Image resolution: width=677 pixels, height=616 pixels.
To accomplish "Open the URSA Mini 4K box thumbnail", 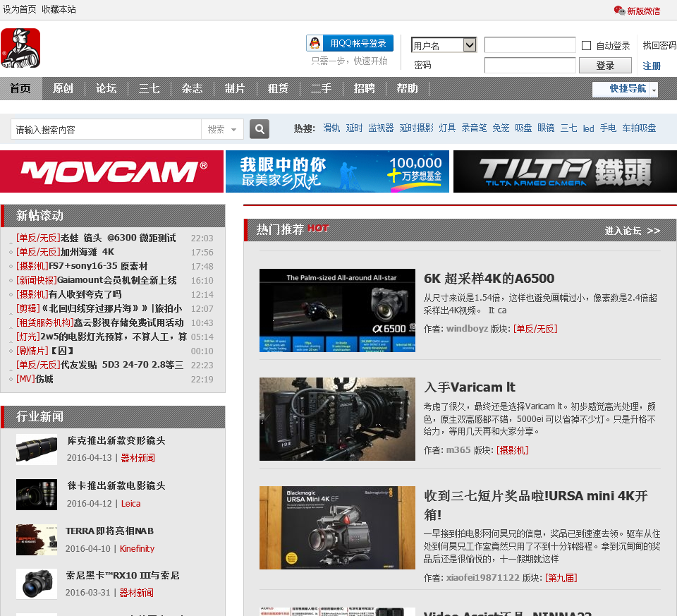I will [x=337, y=528].
